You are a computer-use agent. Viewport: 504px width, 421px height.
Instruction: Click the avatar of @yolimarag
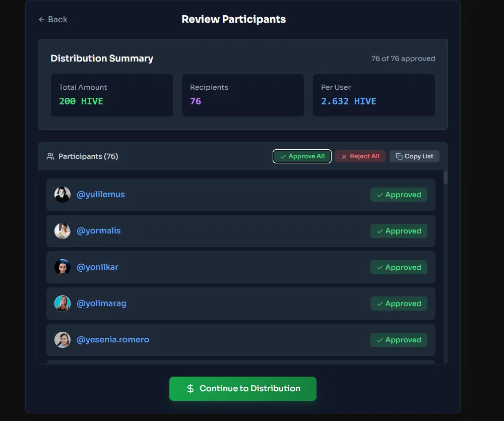coord(62,304)
